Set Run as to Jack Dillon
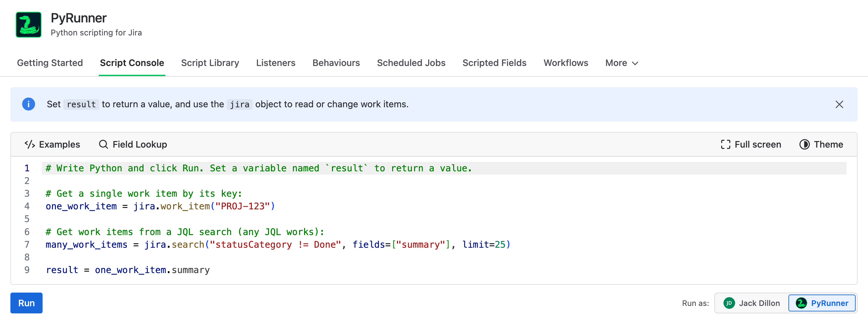This screenshot has width=868, height=329. pos(752,303)
